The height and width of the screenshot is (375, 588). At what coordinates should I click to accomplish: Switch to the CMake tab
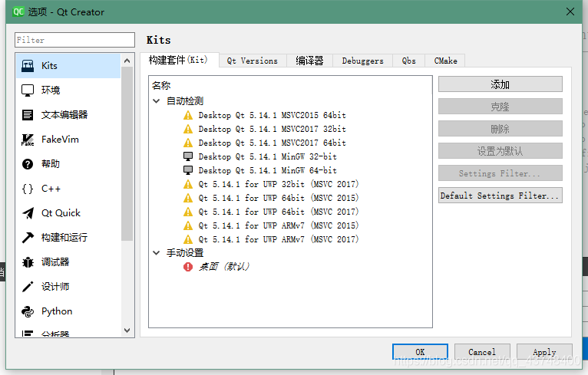click(445, 61)
